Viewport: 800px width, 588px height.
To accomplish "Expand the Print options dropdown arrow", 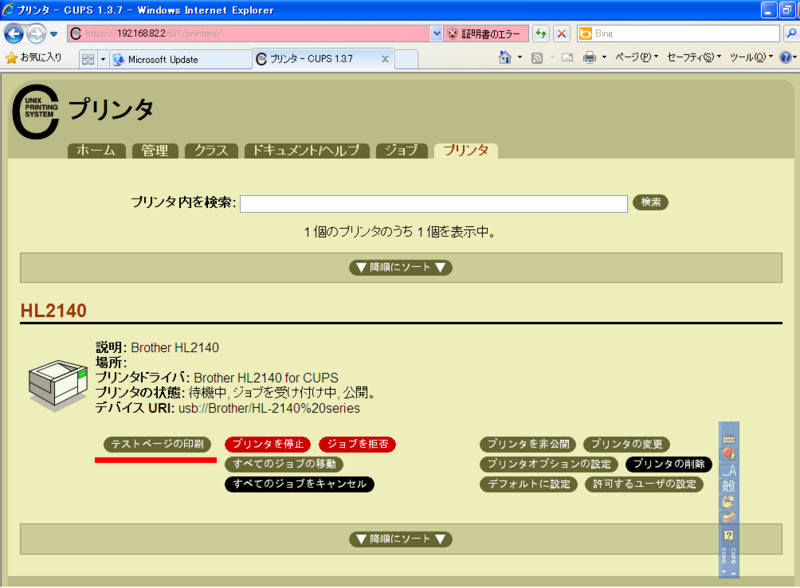I will pyautogui.click(x=604, y=57).
